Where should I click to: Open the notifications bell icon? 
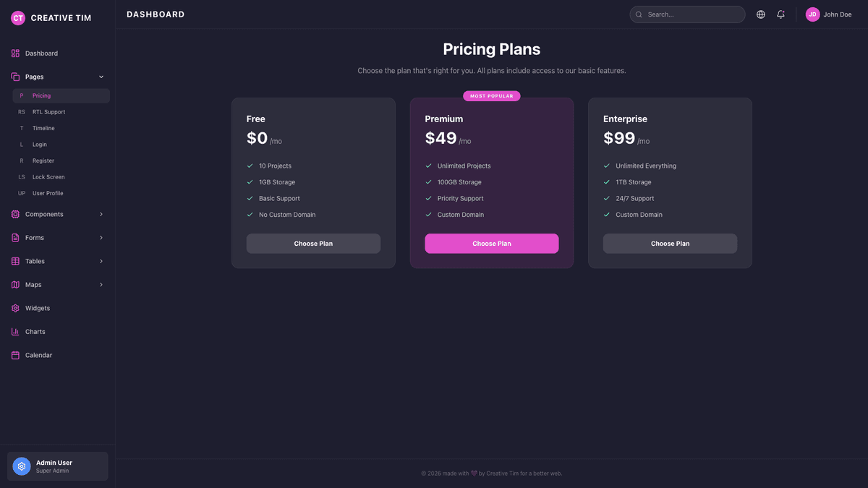780,14
